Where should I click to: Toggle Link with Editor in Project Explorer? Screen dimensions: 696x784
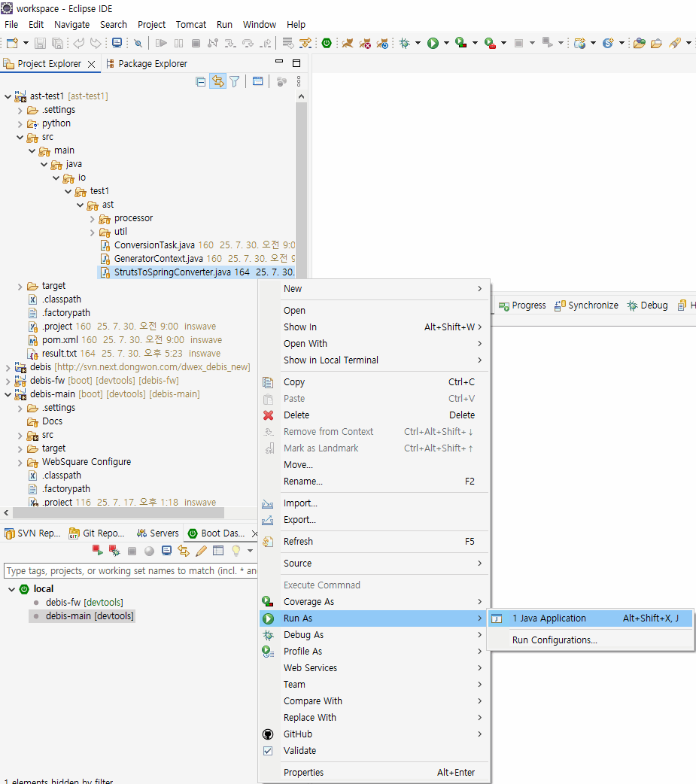click(217, 81)
